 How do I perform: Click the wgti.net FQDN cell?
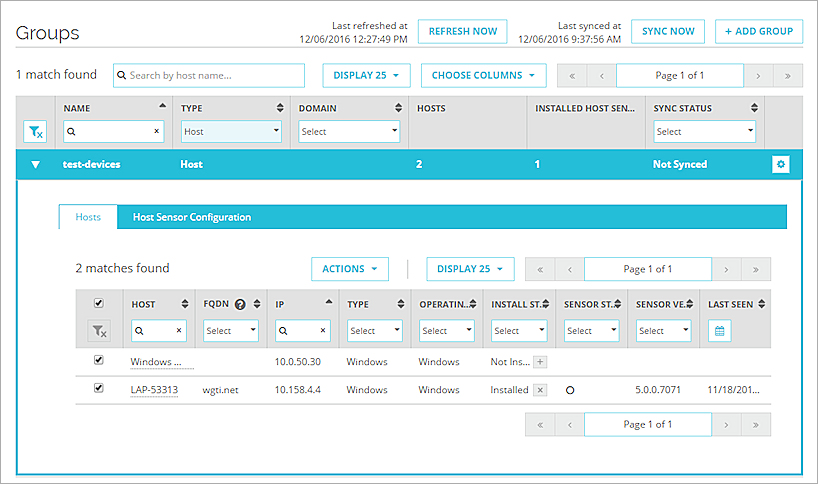click(221, 390)
